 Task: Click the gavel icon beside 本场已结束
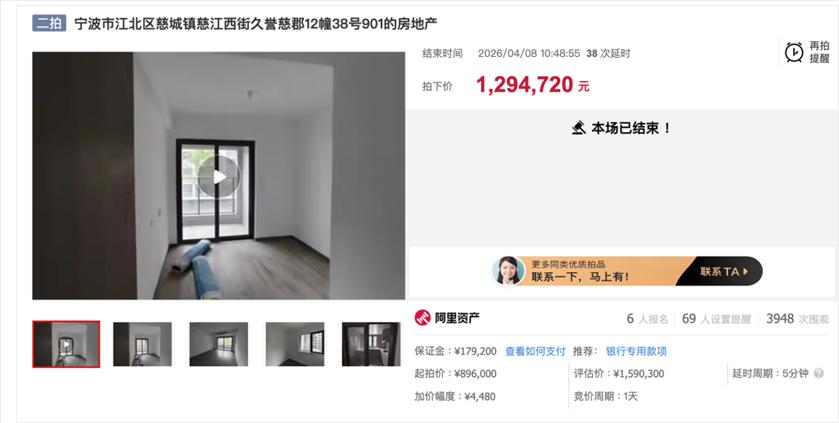578,128
